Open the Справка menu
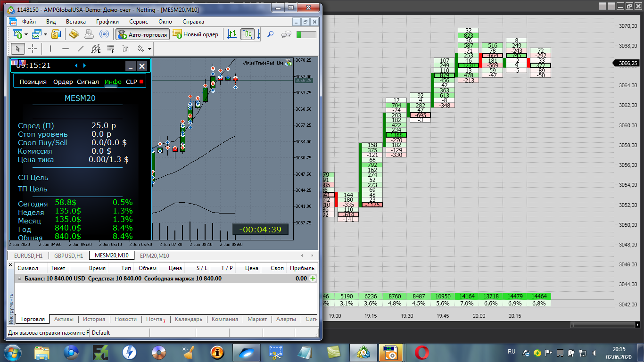Viewport: 644px width, 362px height. pyautogui.click(x=193, y=22)
